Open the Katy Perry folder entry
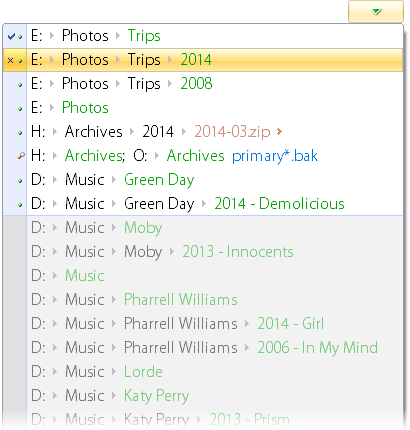Image resolution: width=410 pixels, height=430 pixels. coord(214,396)
